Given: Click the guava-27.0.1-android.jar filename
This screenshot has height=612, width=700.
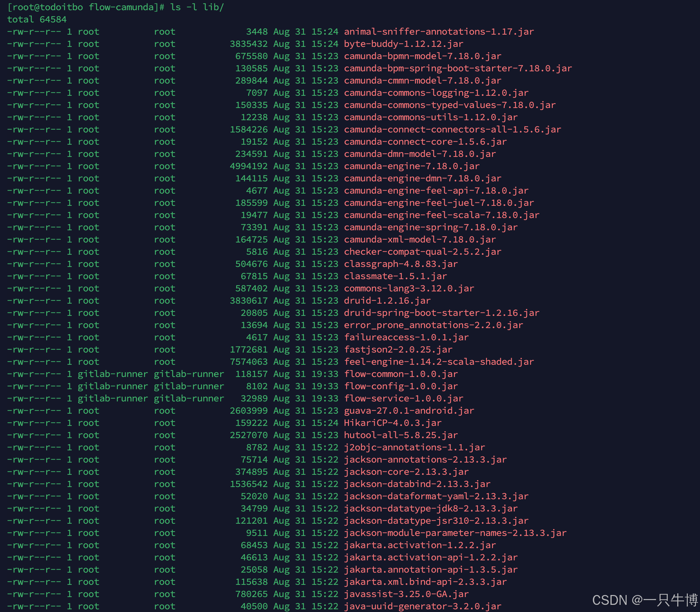Looking at the screenshot, I should 409,411.
